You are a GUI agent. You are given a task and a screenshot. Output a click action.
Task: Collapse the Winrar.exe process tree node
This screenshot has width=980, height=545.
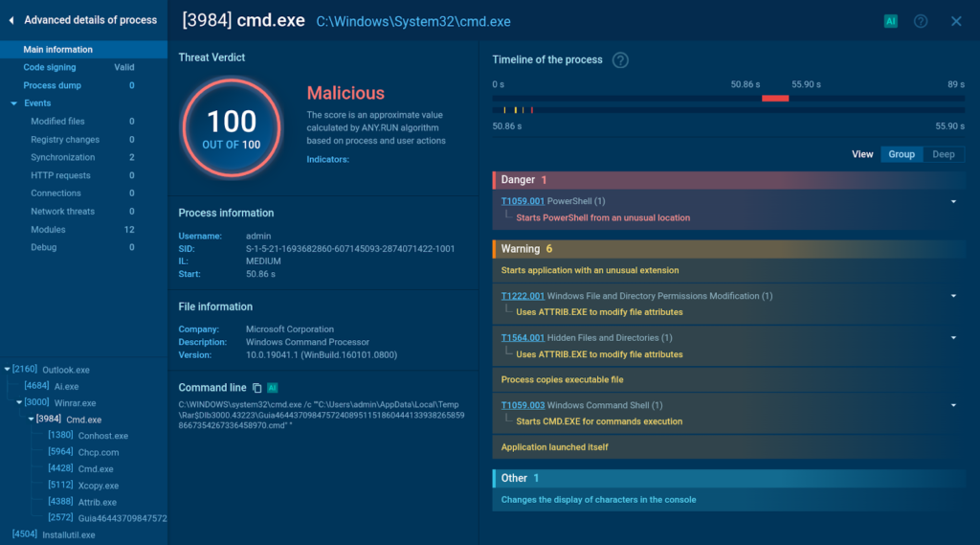tap(20, 403)
